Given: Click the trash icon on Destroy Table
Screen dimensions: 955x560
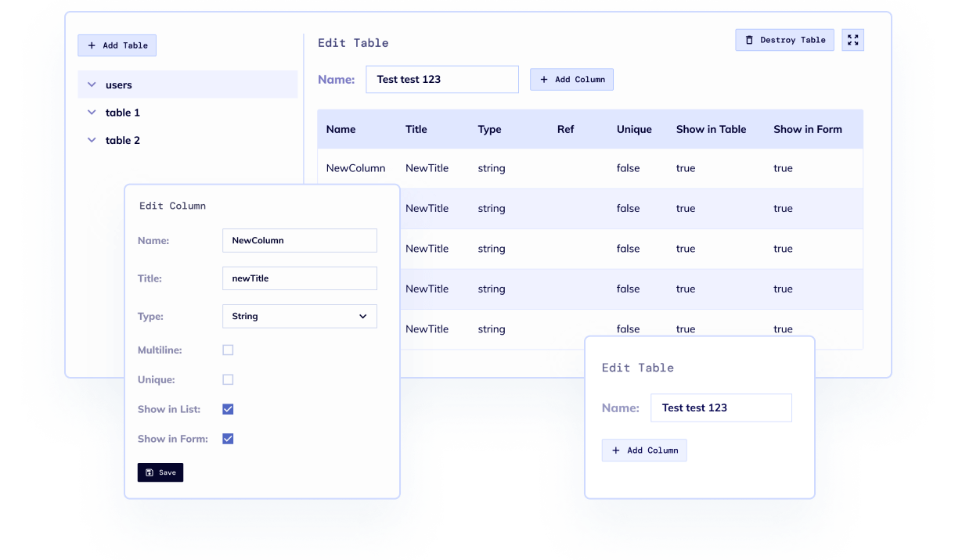Looking at the screenshot, I should pos(749,40).
